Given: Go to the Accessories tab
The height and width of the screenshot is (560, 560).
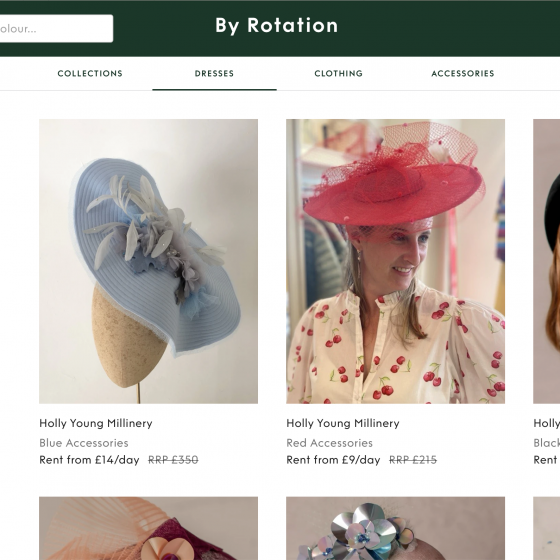Looking at the screenshot, I should pyautogui.click(x=463, y=73).
